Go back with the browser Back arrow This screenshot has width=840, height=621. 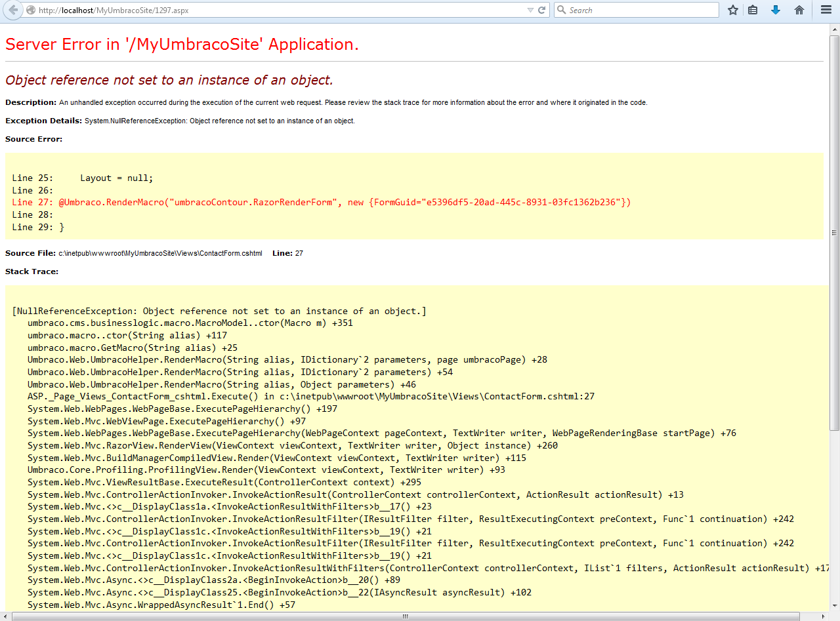click(x=12, y=10)
